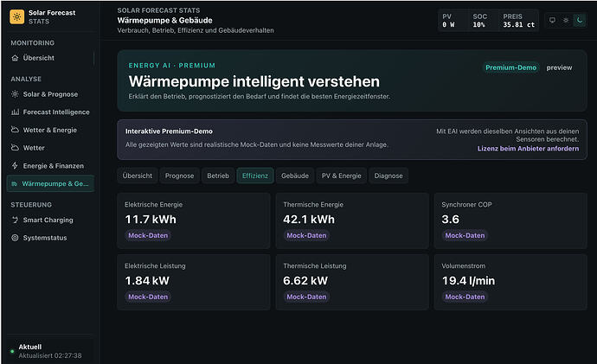Click Mock-Daten badge under Volumenstrom

[x=465, y=297]
